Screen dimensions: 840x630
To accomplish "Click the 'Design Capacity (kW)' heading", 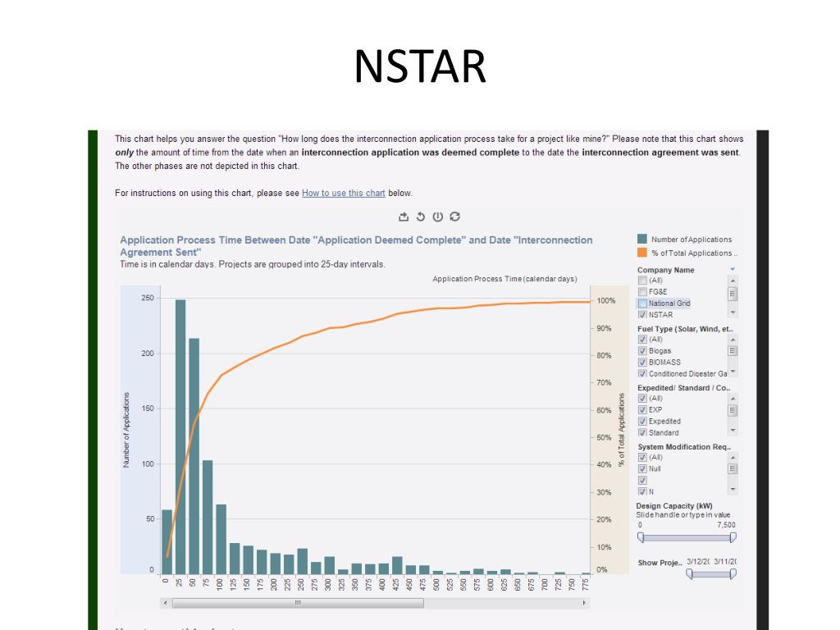I will (x=674, y=505).
